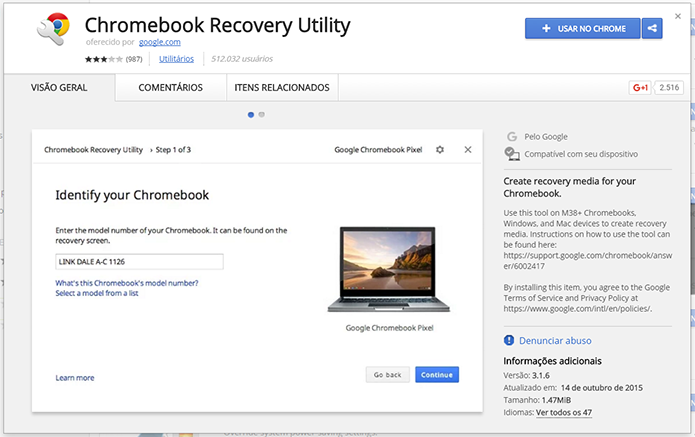Select the first blue carousel dot
The height and width of the screenshot is (437, 695).
(251, 115)
